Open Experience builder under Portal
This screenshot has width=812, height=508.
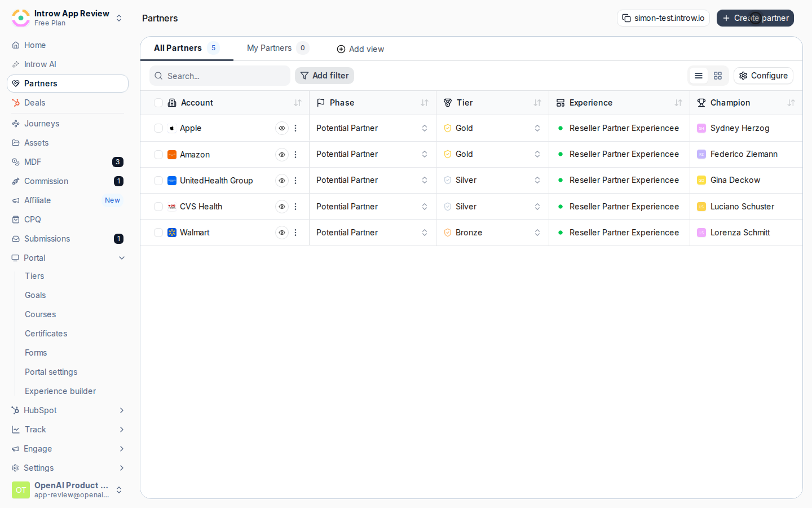pyautogui.click(x=60, y=391)
